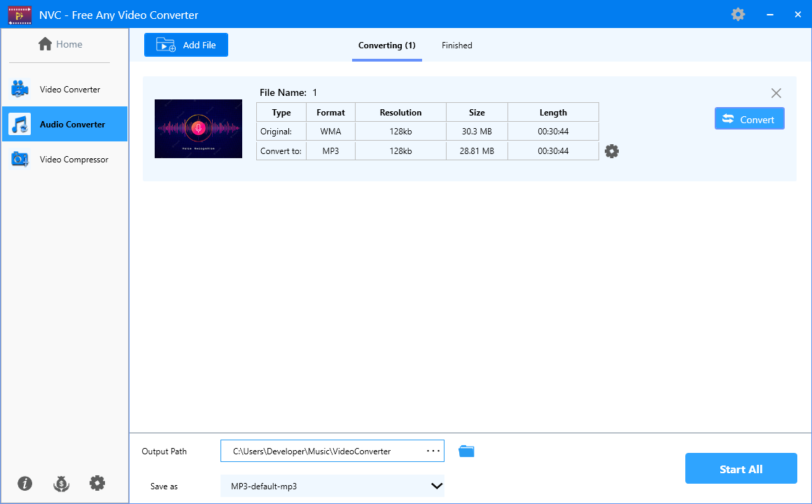Click the Home icon in sidebar
812x504 pixels.
45,44
